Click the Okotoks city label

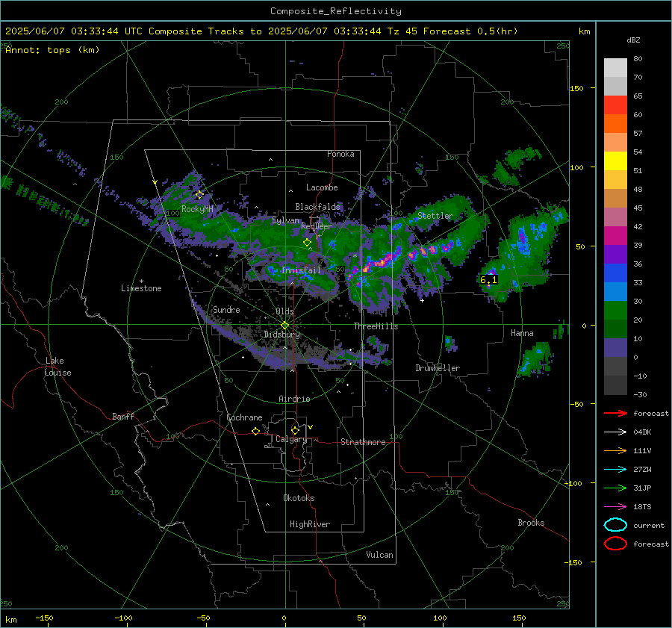(299, 498)
